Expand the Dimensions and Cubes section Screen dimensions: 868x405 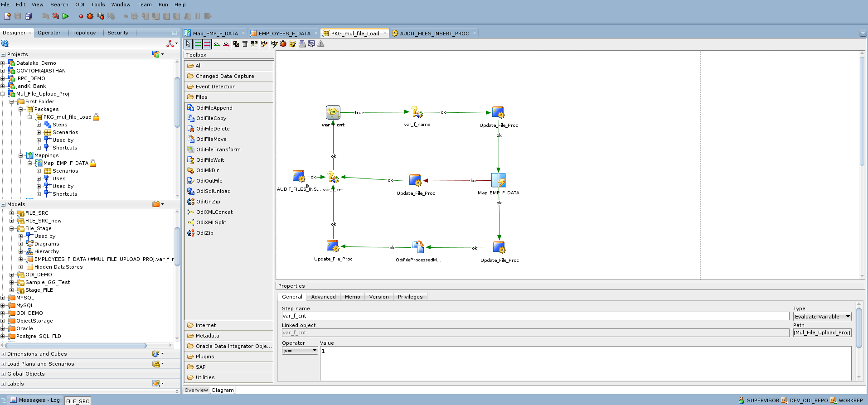tap(37, 354)
